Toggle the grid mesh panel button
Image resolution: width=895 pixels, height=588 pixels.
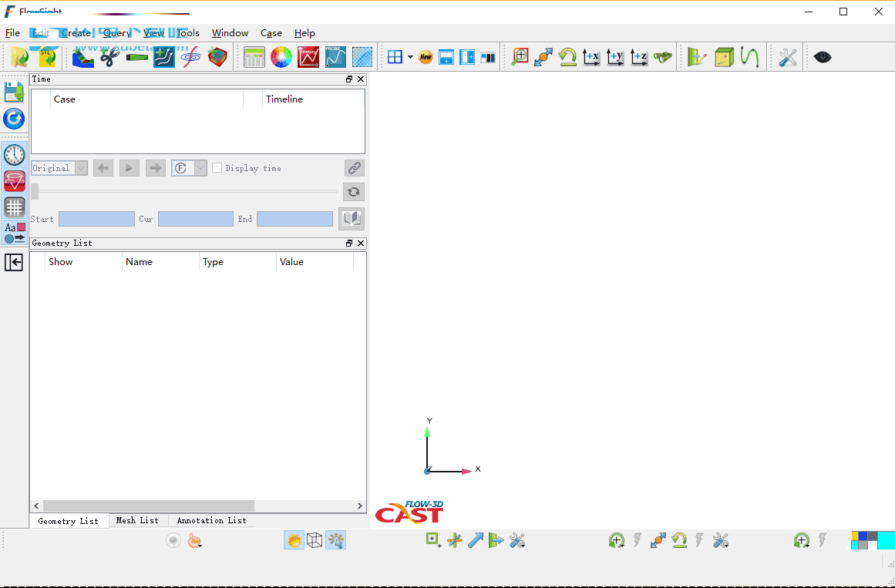click(x=15, y=207)
